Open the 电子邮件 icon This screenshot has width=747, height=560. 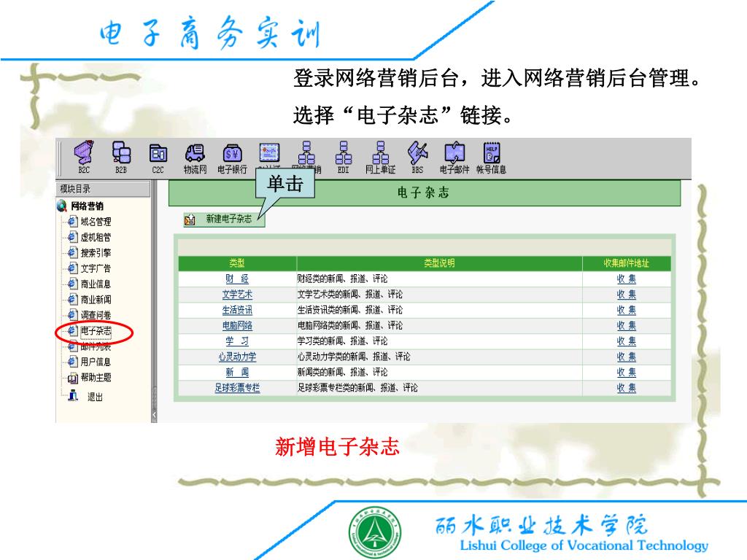[x=454, y=157]
